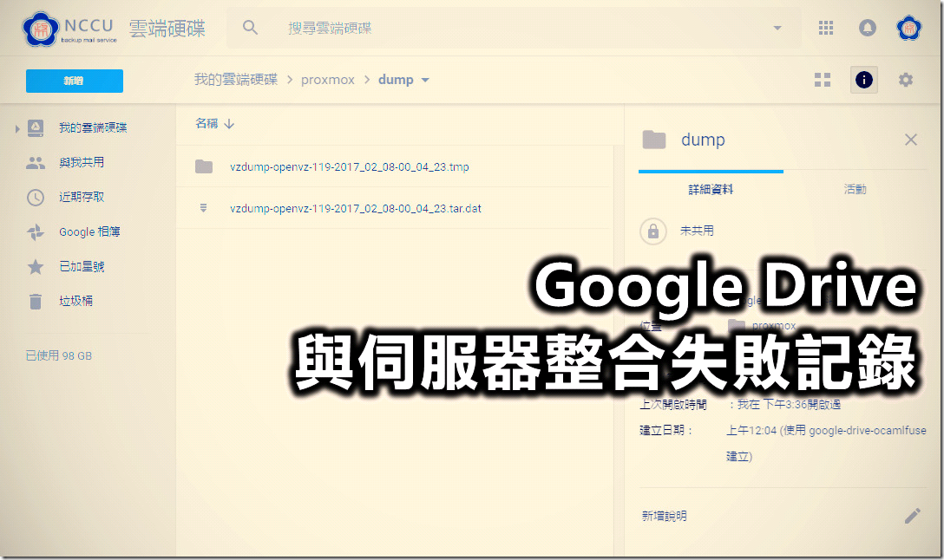Select the vzdump .tmp folder row

pos(394,166)
